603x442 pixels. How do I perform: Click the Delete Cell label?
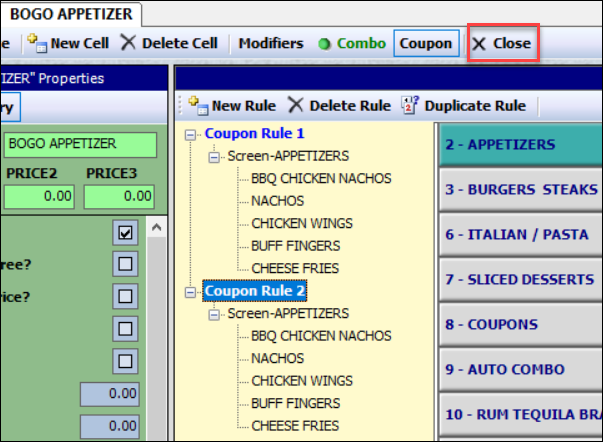[x=180, y=43]
